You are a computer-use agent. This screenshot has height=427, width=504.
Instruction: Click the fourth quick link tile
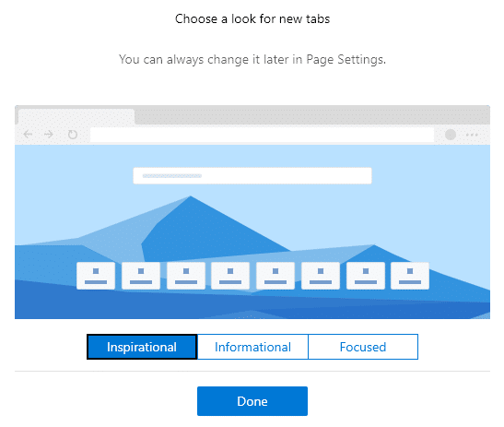coord(230,276)
